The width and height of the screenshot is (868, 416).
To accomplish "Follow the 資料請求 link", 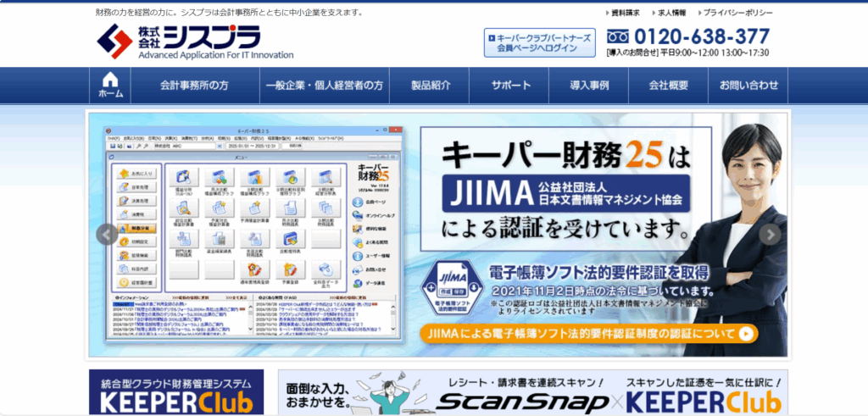I will (x=623, y=13).
